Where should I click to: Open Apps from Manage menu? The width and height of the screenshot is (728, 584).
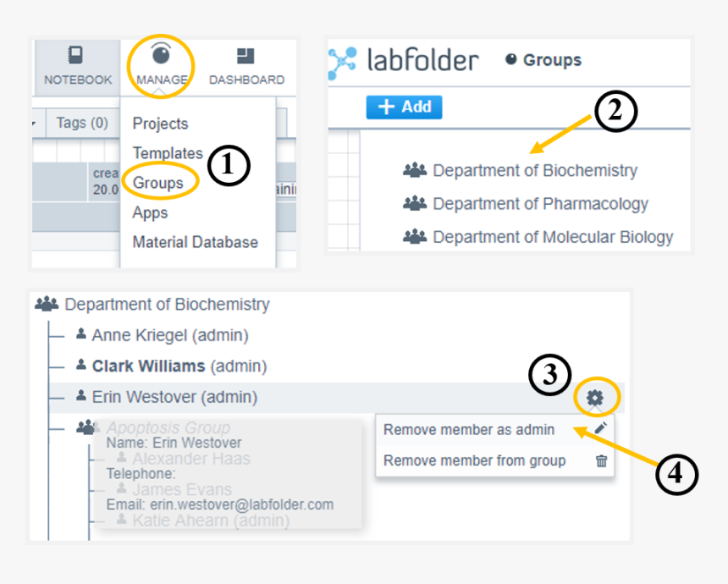(150, 212)
